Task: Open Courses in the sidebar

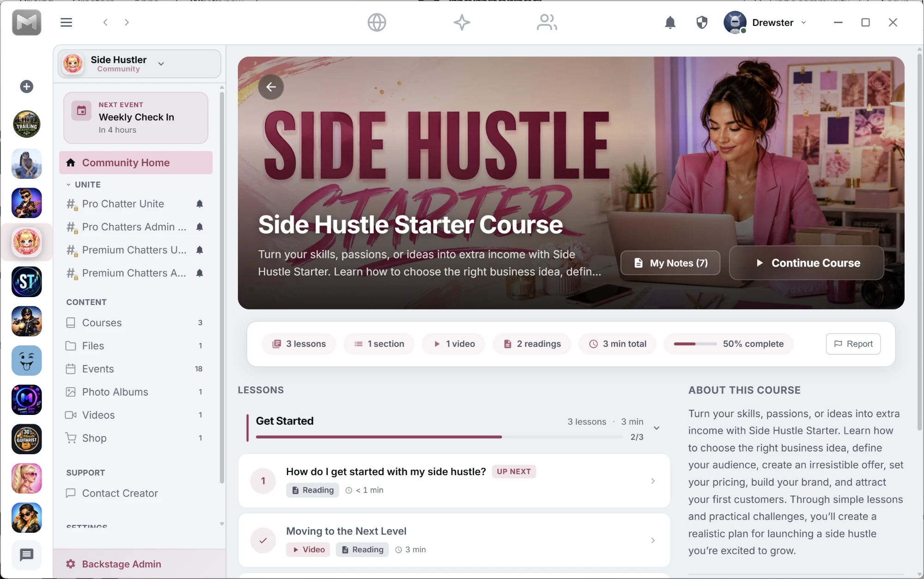Action: 136,323
